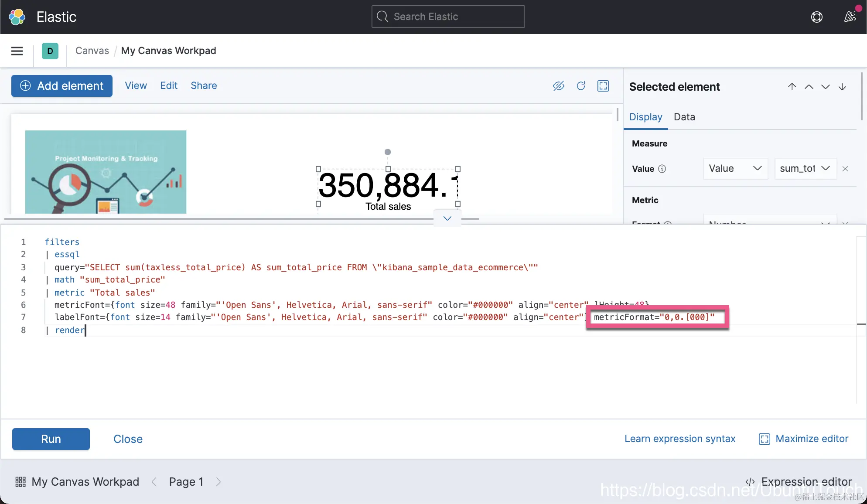Switch to the Data tab
867x504 pixels.
[x=684, y=117]
